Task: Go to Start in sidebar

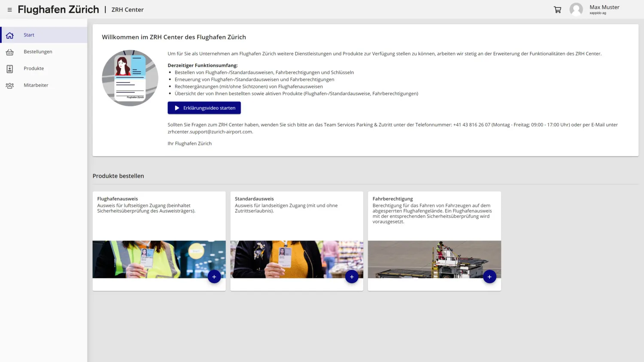Action: click(x=44, y=35)
